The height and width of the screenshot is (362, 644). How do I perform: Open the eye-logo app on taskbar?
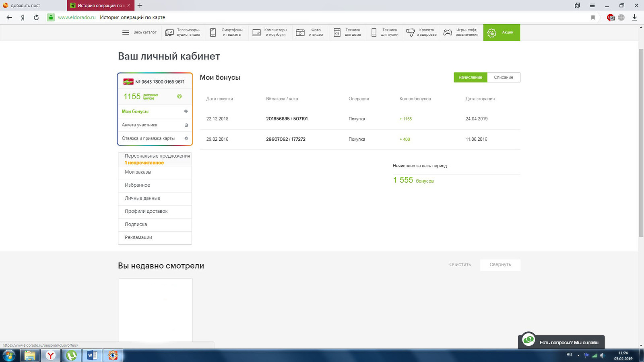point(113,356)
